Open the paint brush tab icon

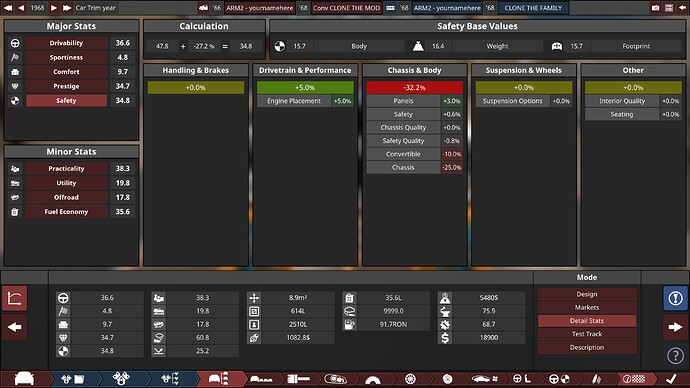pos(298,379)
